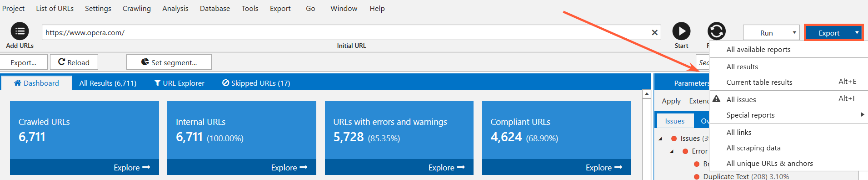
Task: Click the circular refresh crawl icon
Action: [716, 31]
